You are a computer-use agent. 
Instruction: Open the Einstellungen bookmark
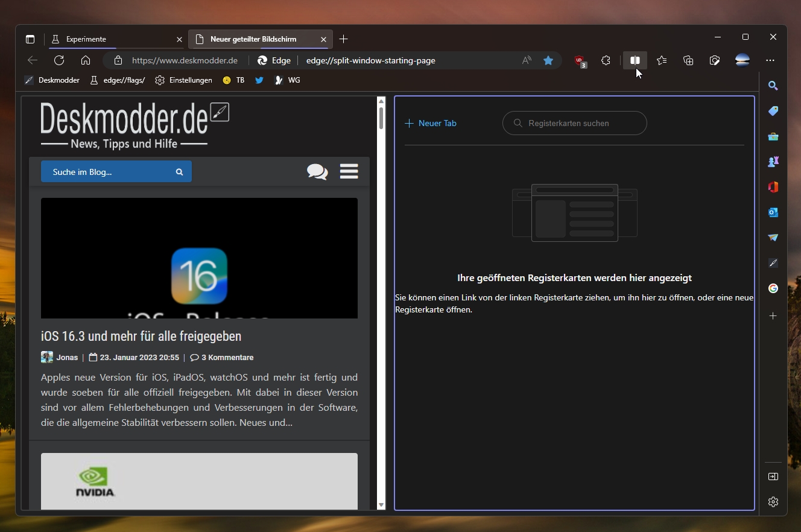[183, 80]
